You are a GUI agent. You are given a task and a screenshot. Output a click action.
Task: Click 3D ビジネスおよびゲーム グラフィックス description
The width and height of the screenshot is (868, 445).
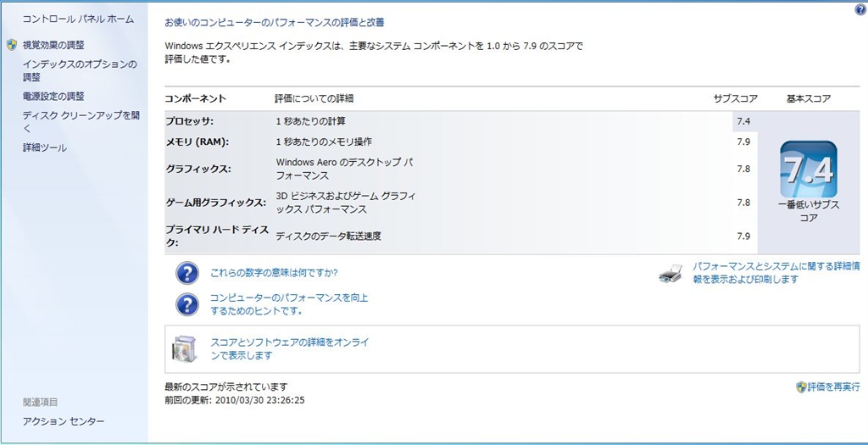(346, 203)
